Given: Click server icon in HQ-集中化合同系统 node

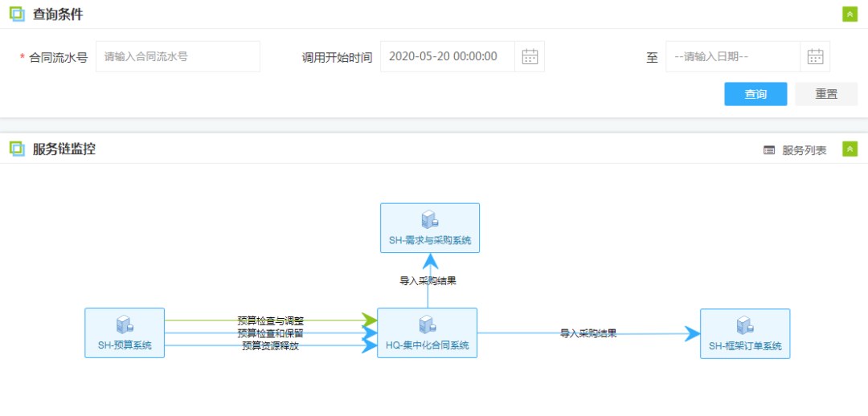Looking at the screenshot, I should [x=427, y=325].
